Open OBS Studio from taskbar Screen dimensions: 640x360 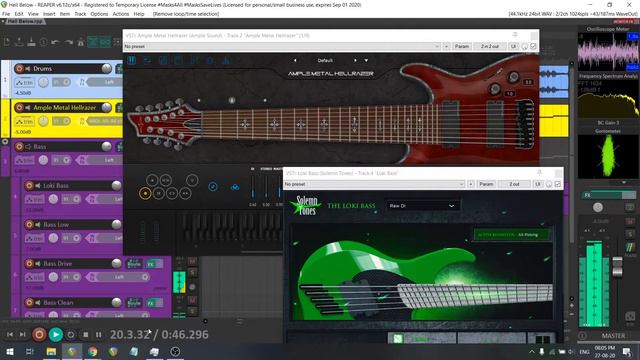[175, 351]
